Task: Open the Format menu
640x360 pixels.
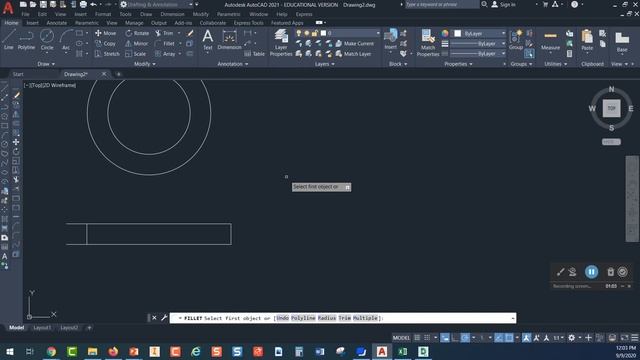Action: [x=103, y=14]
